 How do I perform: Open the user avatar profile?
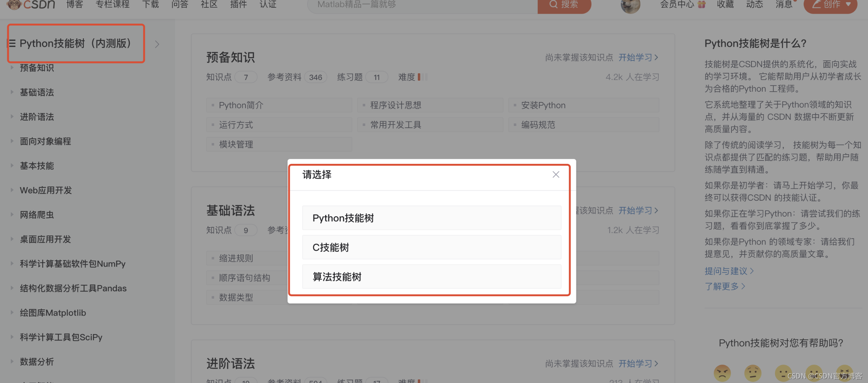(x=630, y=5)
